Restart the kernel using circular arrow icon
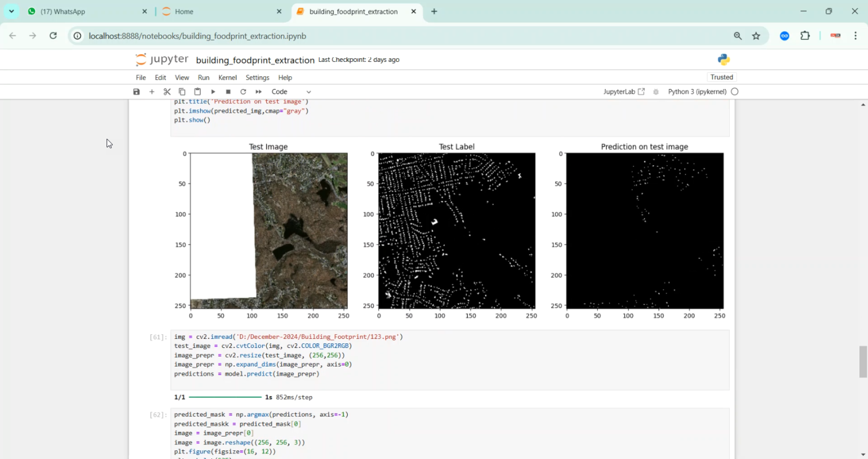The width and height of the screenshot is (868, 459). coord(243,92)
